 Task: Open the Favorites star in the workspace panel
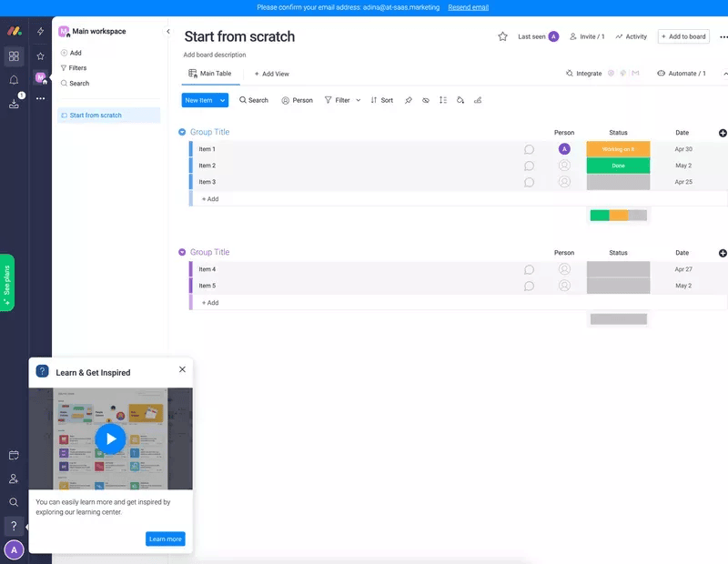click(39, 56)
